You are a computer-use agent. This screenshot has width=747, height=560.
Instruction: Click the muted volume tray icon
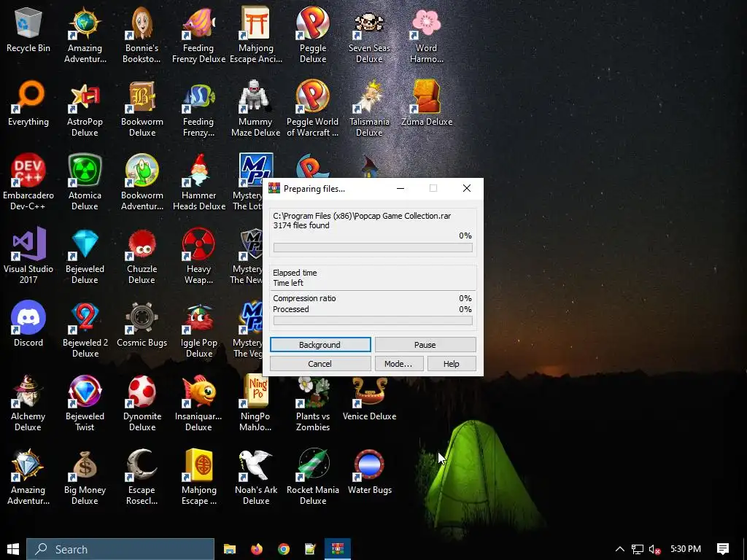655,550
